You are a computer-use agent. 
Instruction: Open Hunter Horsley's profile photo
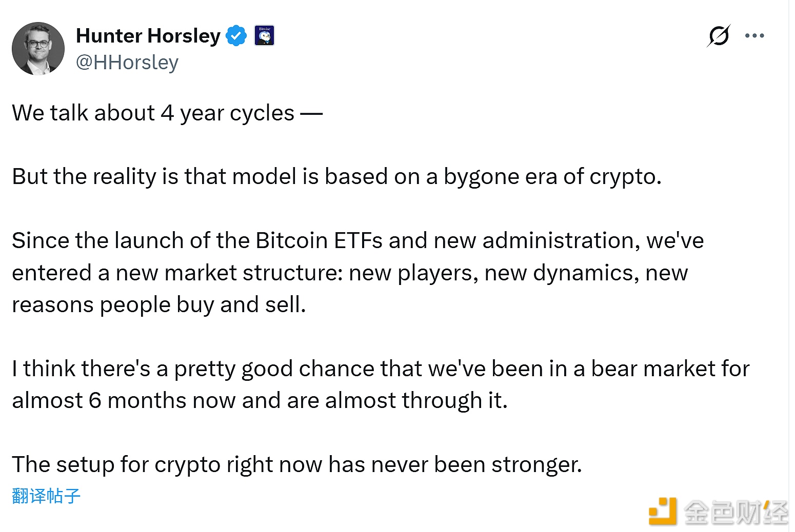click(38, 49)
